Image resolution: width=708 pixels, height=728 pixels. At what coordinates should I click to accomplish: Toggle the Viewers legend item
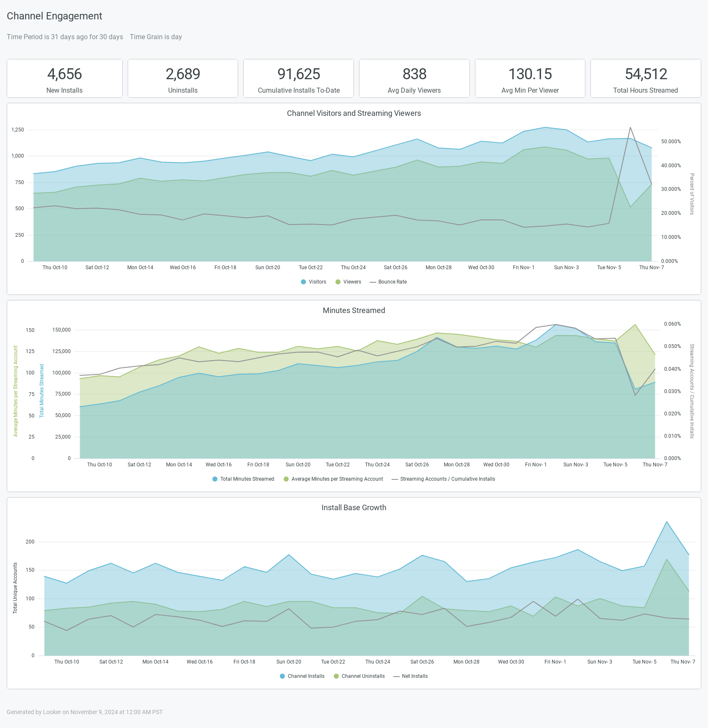(x=348, y=282)
